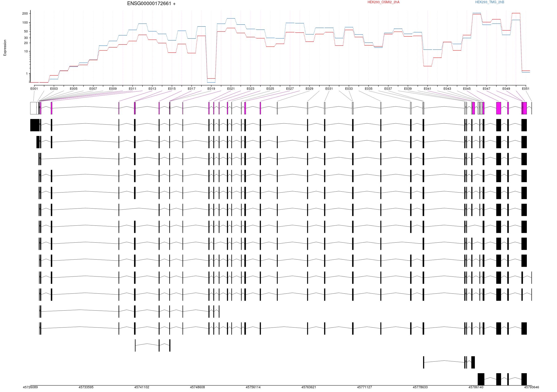Click the y-axis tick label 100

pos(25,22)
